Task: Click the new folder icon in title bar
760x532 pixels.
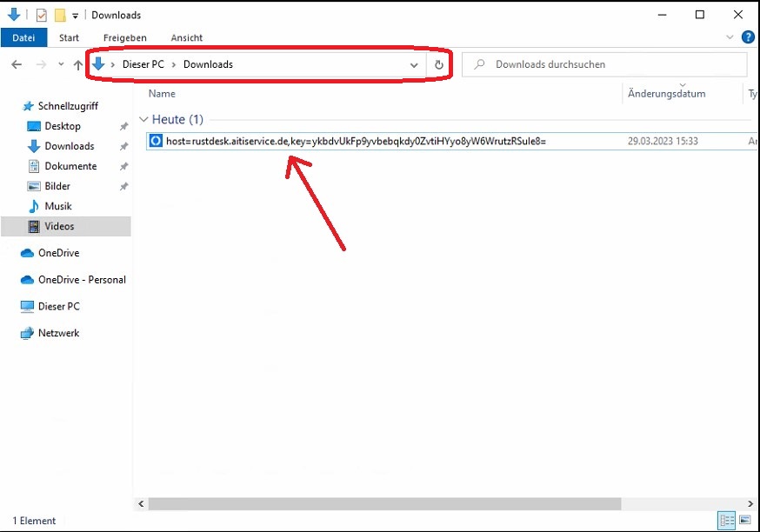Action: click(x=59, y=15)
